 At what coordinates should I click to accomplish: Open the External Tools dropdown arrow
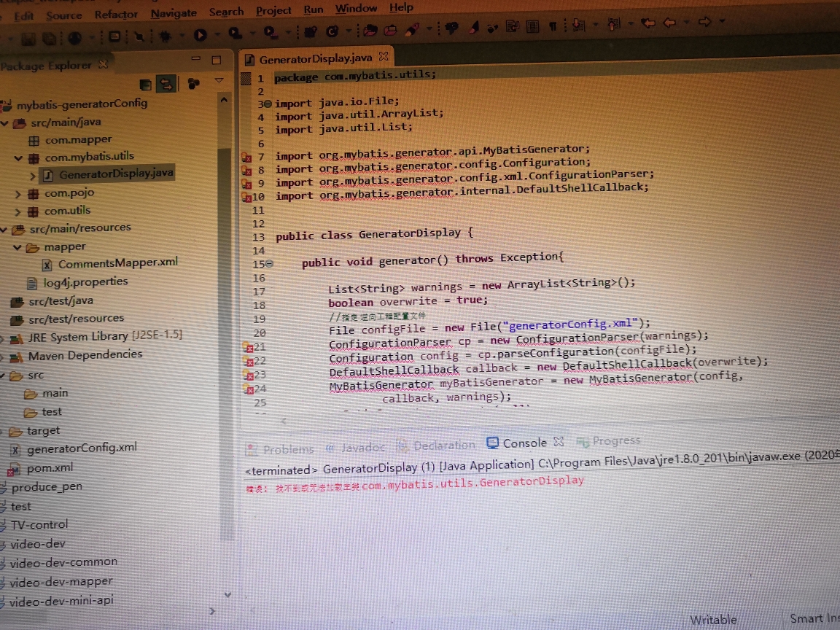pos(288,34)
